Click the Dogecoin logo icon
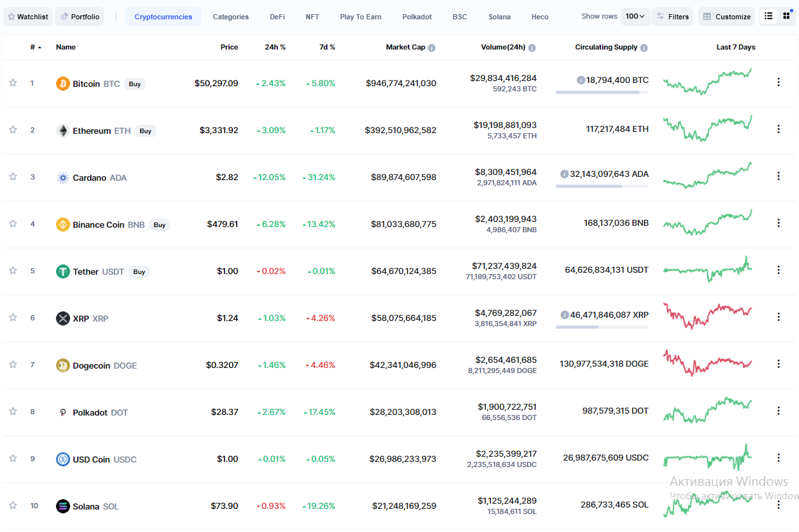 tap(62, 365)
